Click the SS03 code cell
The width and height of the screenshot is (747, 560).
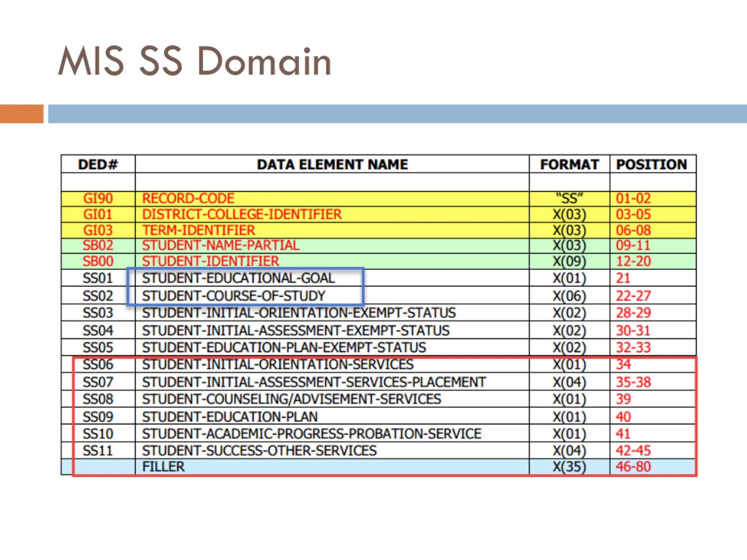tap(98, 313)
